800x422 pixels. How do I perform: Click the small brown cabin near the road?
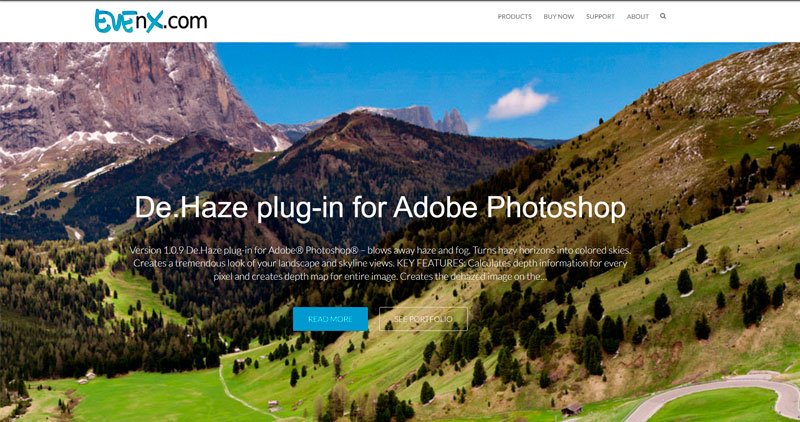click(x=571, y=409)
